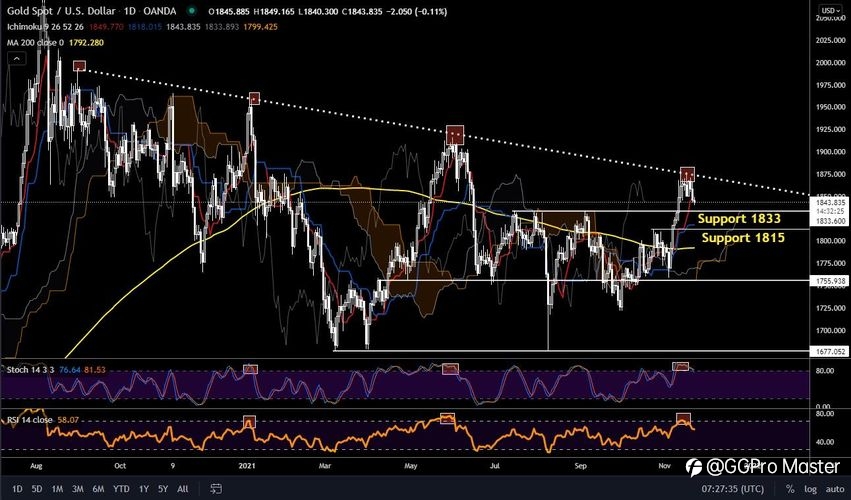
Task: Select the Ichimoku 9 26 52 26 legend
Action: pyautogui.click(x=44, y=27)
